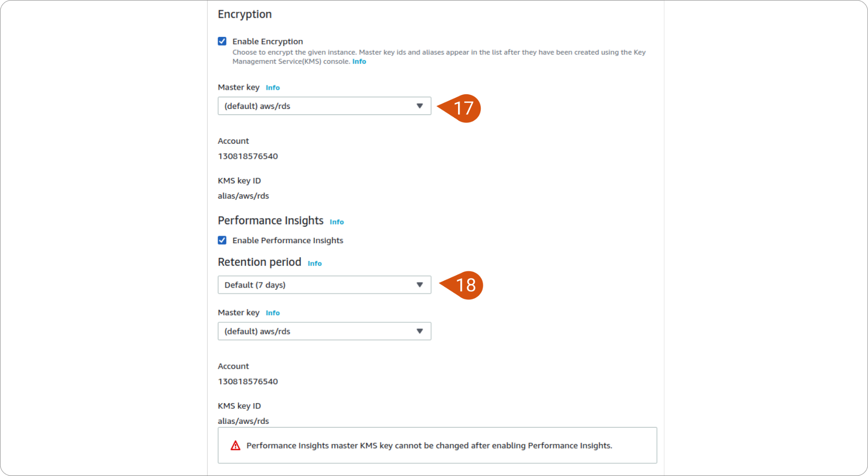The height and width of the screenshot is (476, 868).
Task: Toggle Enable Performance Insights checkbox
Action: [222, 240]
